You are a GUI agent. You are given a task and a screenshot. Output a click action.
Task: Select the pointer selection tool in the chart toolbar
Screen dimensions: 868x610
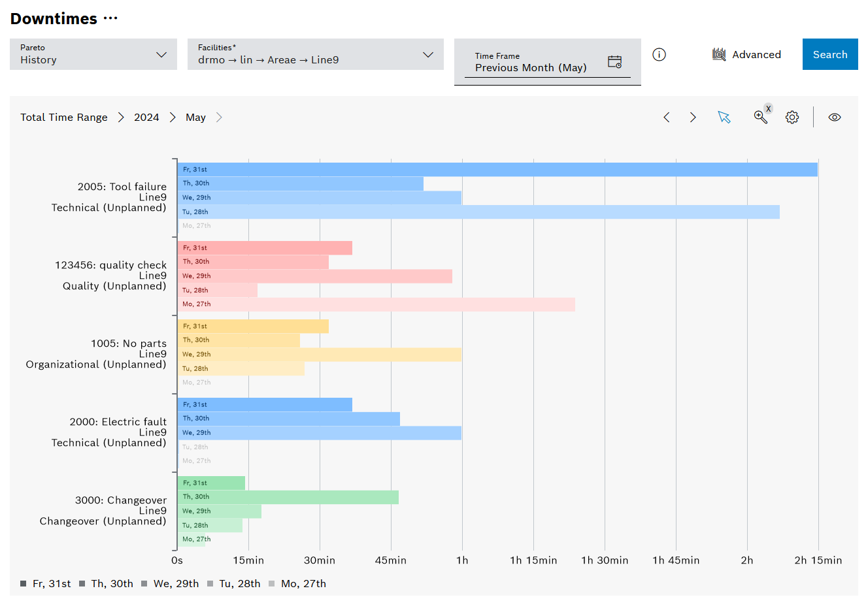click(x=724, y=117)
